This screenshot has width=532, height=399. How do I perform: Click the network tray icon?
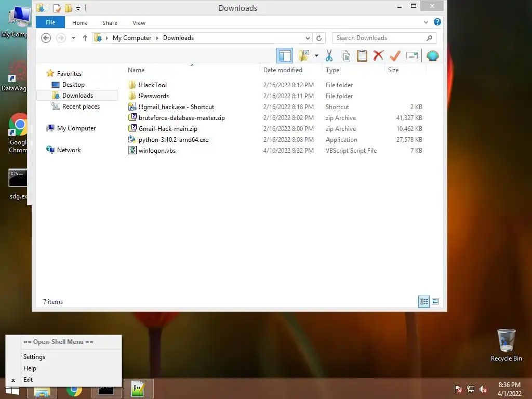click(471, 389)
